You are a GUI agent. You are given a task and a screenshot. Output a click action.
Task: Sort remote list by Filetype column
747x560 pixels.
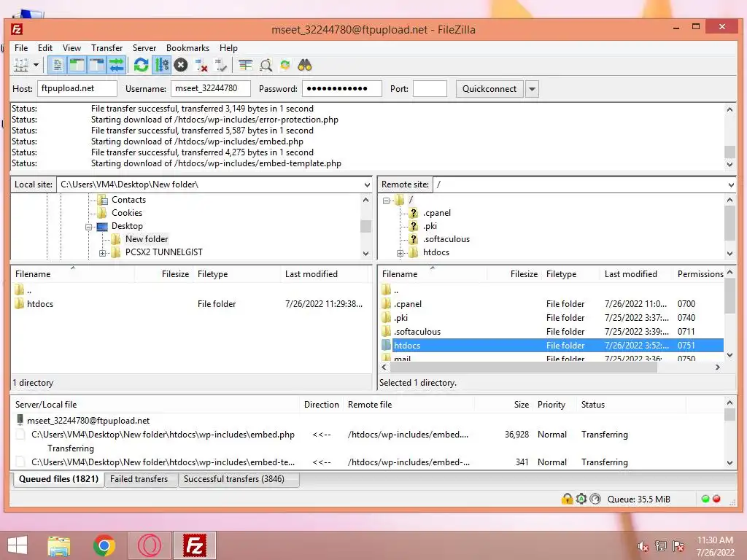571,274
